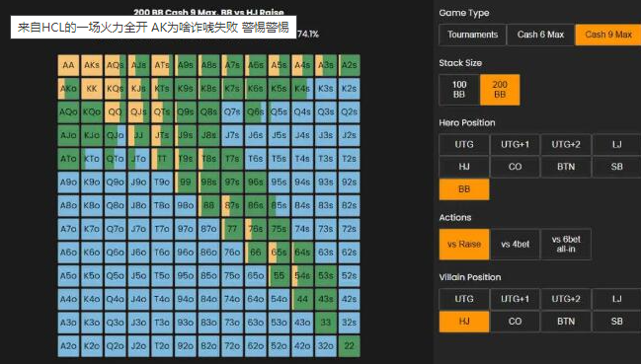Image resolution: width=641 pixels, height=364 pixels.
Task: Click the 65s hand cell
Action: click(x=279, y=253)
